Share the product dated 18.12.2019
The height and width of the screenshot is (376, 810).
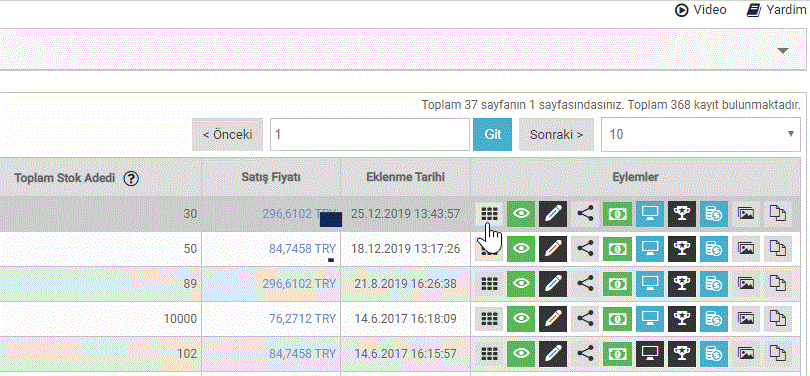point(585,248)
